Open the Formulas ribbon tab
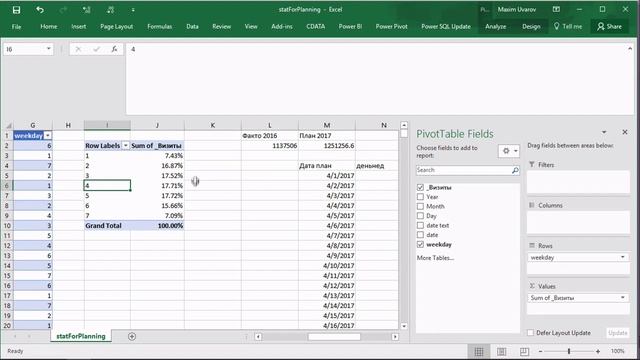640x360 pixels. coord(160,27)
